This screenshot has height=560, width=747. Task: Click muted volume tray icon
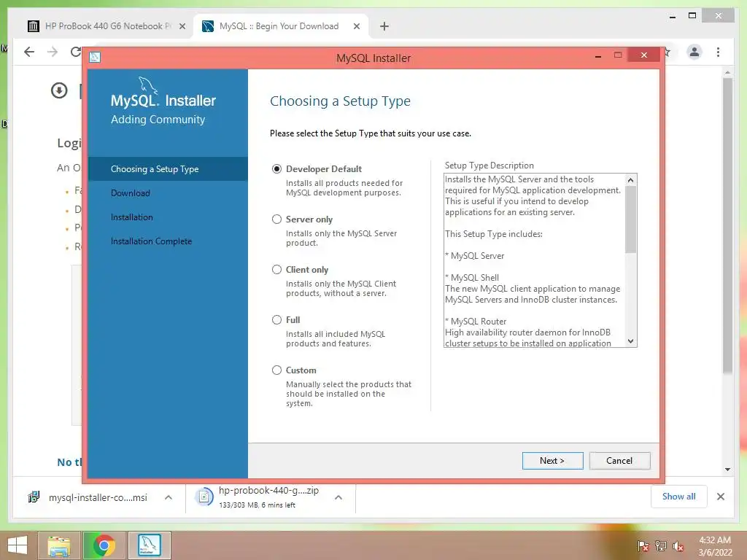678,546
